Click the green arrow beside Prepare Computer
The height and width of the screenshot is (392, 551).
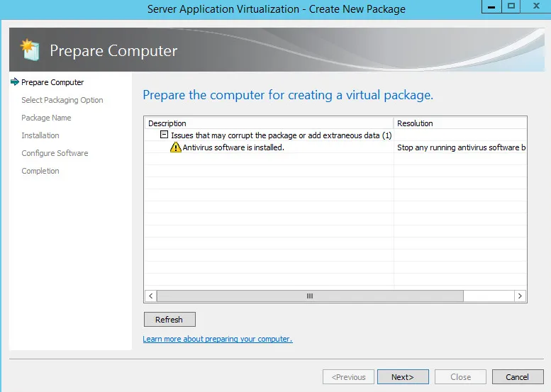[15, 82]
